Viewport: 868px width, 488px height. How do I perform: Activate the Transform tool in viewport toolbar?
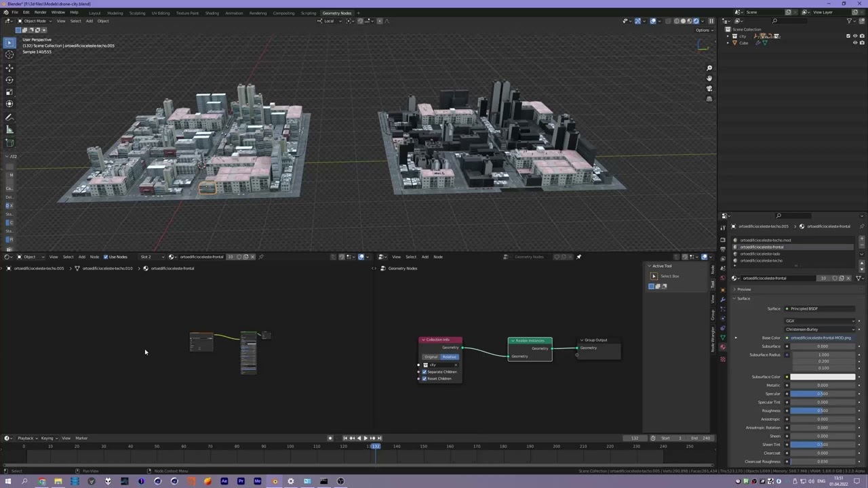[x=9, y=104]
